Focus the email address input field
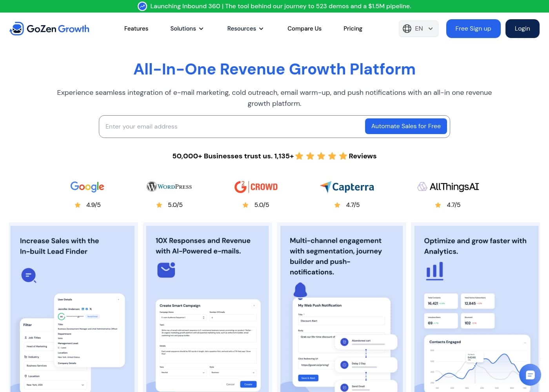The height and width of the screenshot is (392, 549). [231, 127]
